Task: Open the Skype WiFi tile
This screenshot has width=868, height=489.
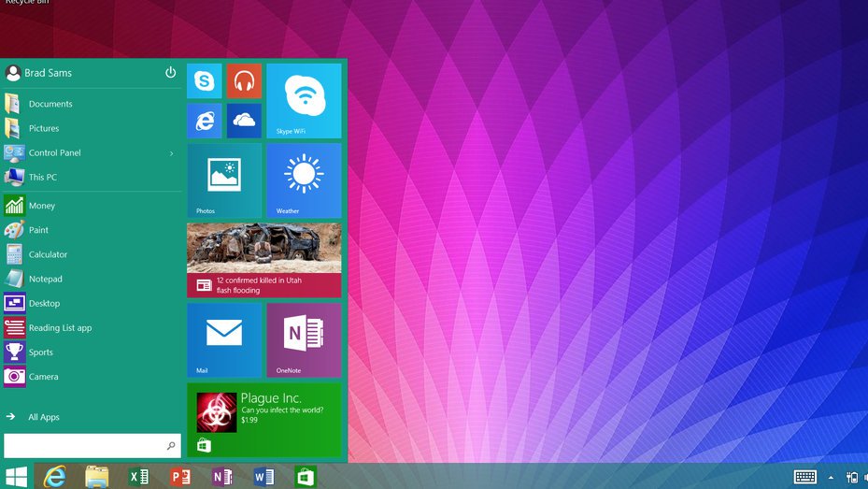Action: click(x=304, y=101)
